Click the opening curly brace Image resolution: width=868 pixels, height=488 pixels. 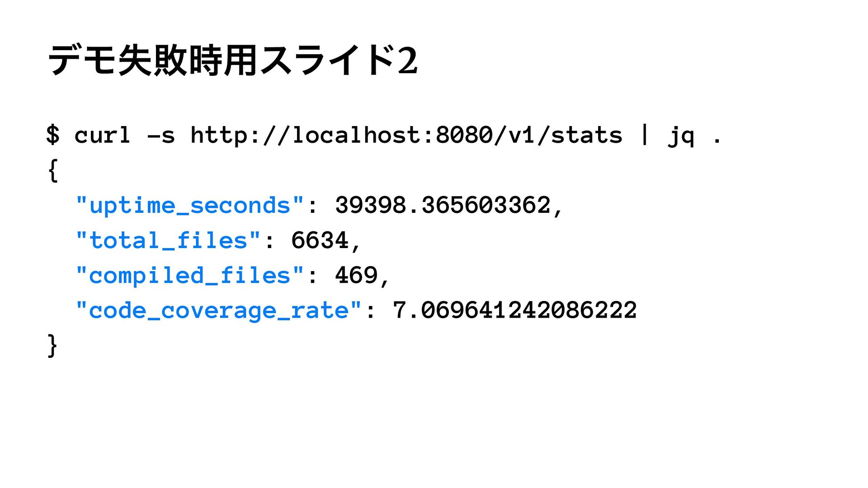53,170
